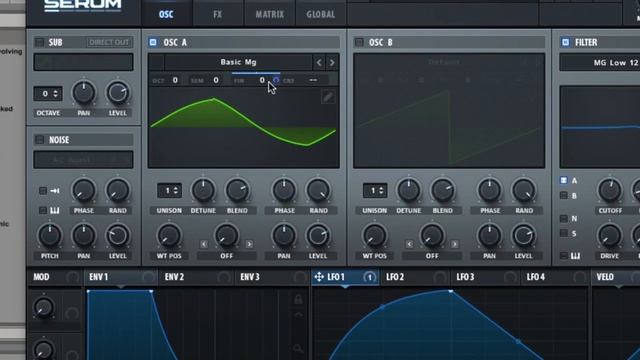Click the envelope lock icon
The width and height of the screenshot is (640, 360).
coord(298,299)
